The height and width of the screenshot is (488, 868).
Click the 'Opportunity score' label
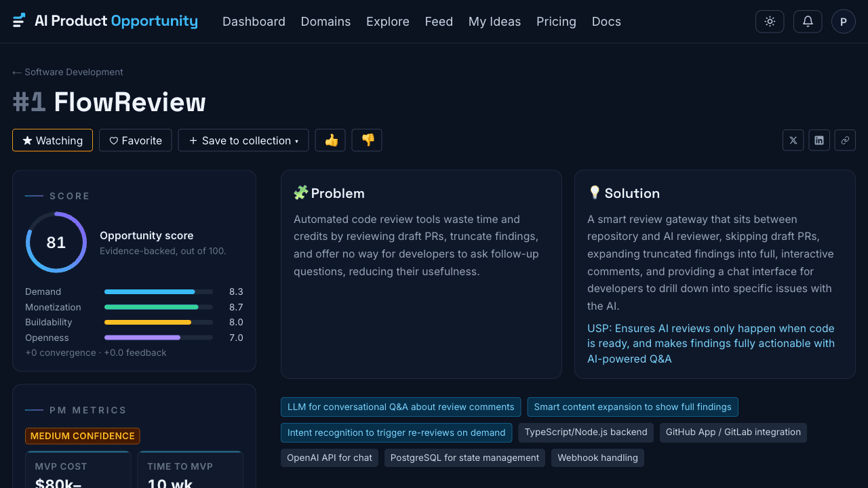click(x=146, y=236)
